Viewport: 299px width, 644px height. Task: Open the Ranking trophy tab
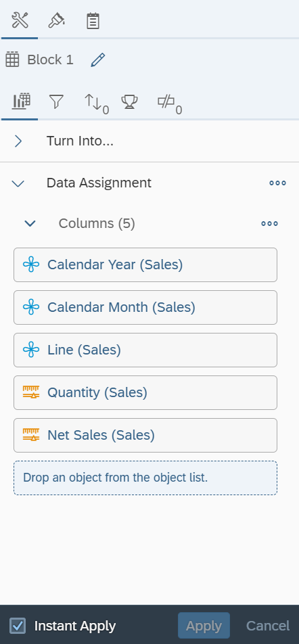pyautogui.click(x=129, y=101)
